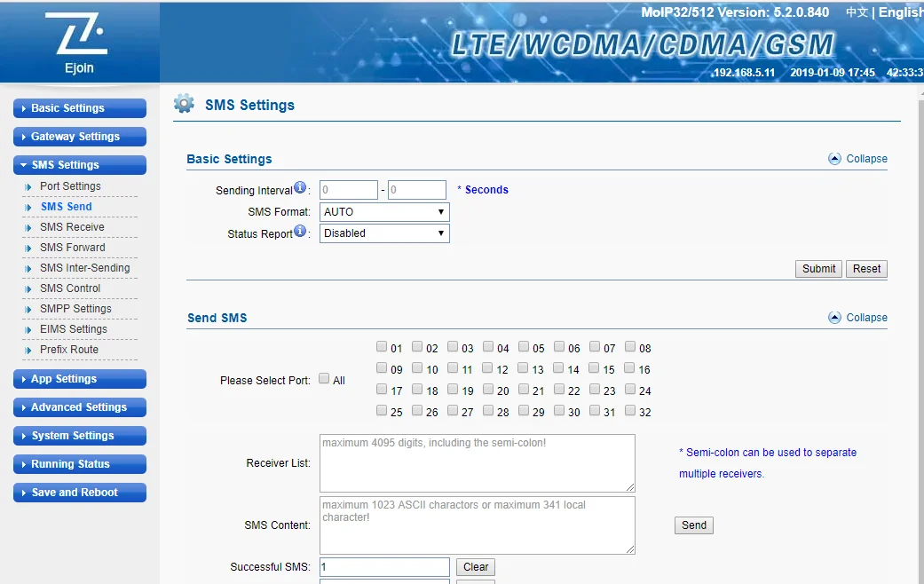Click the arrow icon beside Prefix Route
Image resolution: width=924 pixels, height=584 pixels.
coord(28,350)
